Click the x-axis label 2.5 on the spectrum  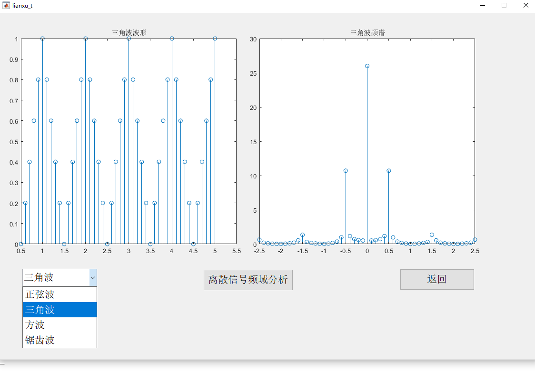474,251
